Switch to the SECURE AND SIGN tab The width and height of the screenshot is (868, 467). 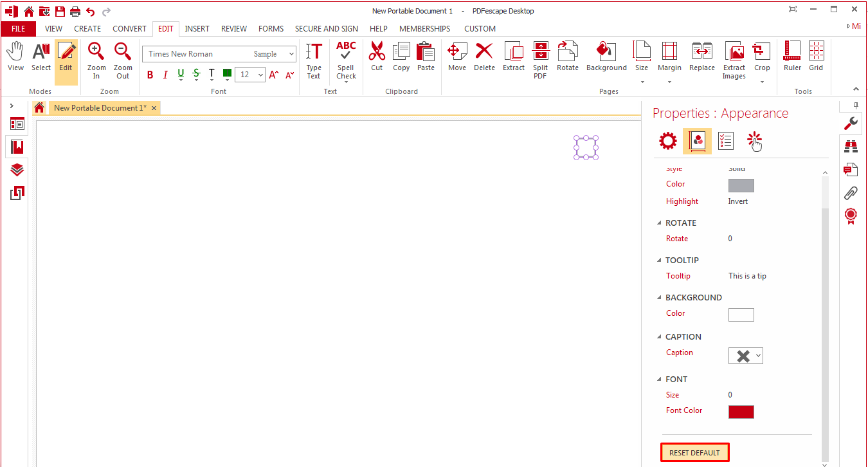[327, 28]
